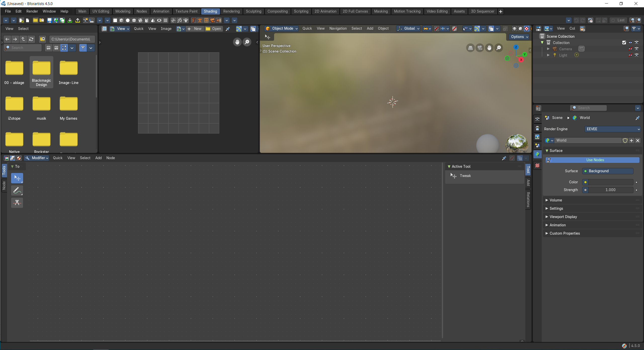
Task: Toggle viewport visibility for Camera
Action: (x=630, y=49)
